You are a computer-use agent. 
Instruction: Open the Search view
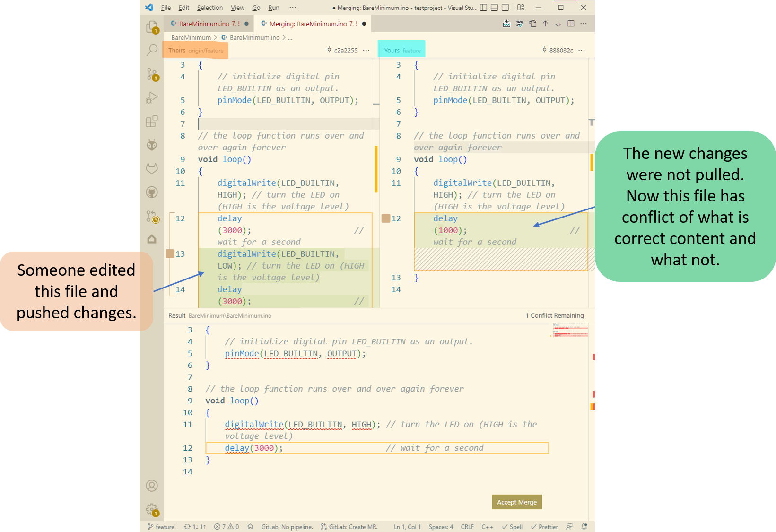tap(152, 50)
